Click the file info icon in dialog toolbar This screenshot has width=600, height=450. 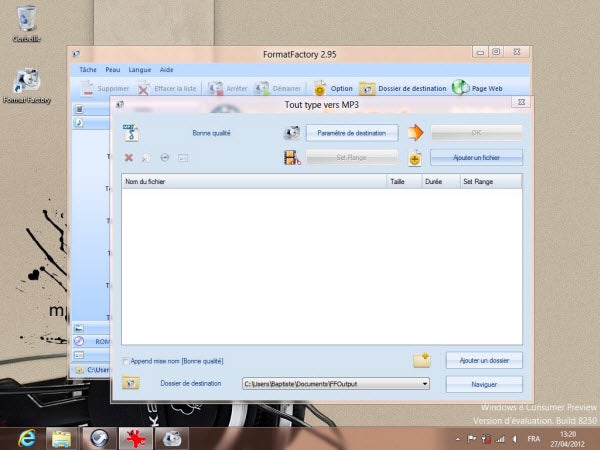click(x=183, y=158)
